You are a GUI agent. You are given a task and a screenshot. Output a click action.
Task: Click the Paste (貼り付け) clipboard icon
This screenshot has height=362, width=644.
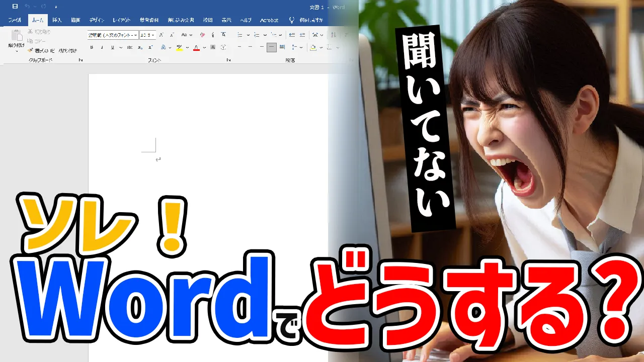17,36
